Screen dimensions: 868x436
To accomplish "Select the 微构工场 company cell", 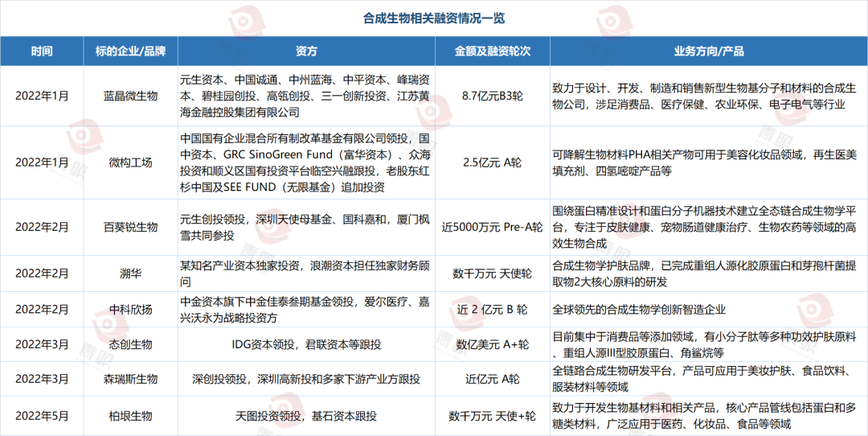I will pyautogui.click(x=130, y=162).
